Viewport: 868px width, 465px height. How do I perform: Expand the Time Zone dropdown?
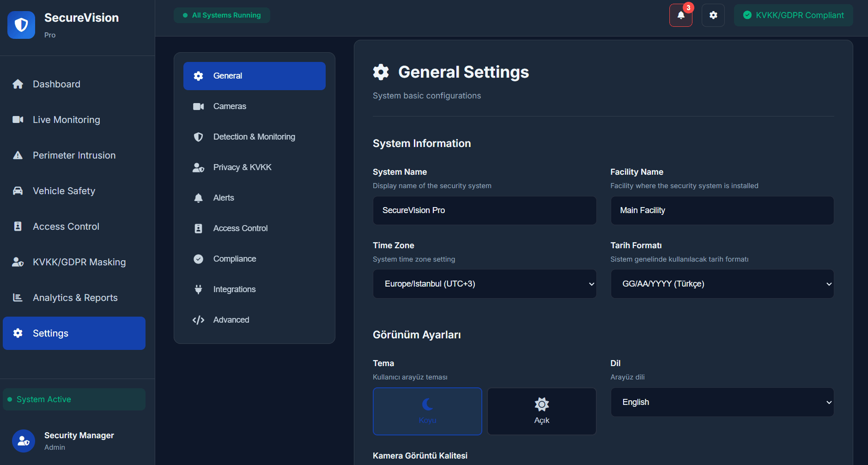coord(484,284)
